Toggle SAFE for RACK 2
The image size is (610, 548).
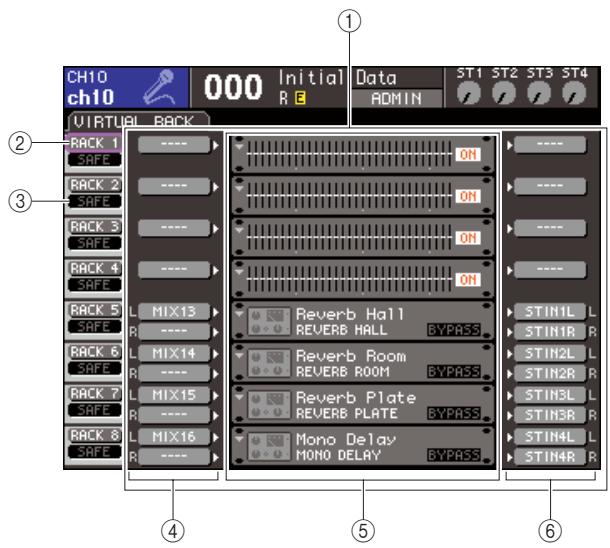[94, 201]
